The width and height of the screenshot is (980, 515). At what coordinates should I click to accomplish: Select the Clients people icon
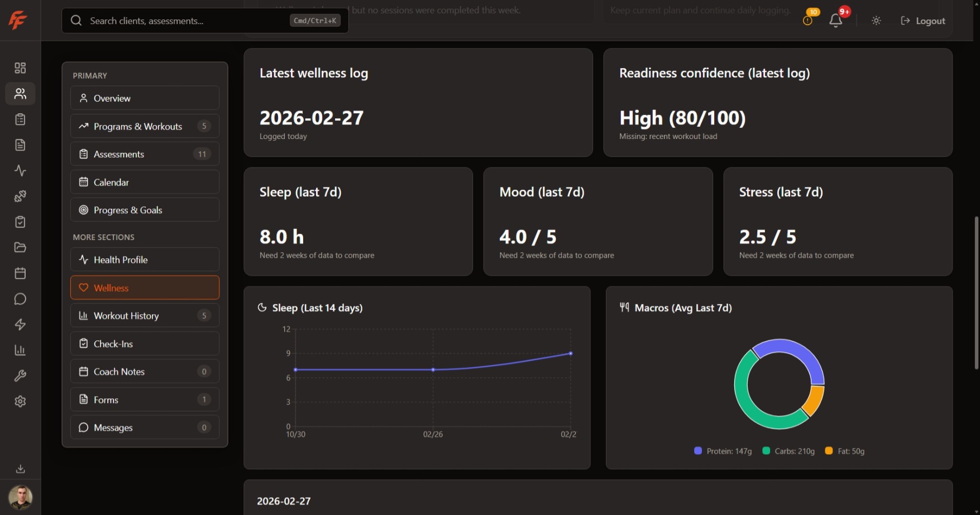click(20, 93)
